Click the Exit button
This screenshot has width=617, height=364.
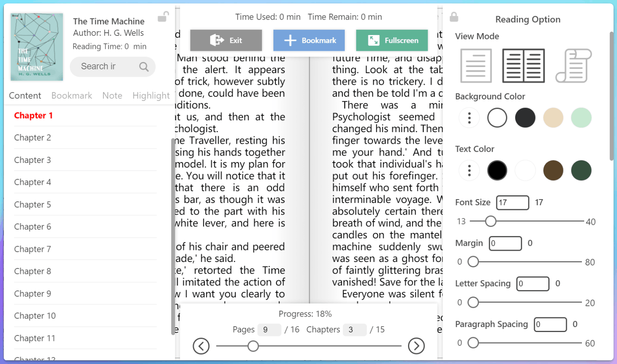226,40
